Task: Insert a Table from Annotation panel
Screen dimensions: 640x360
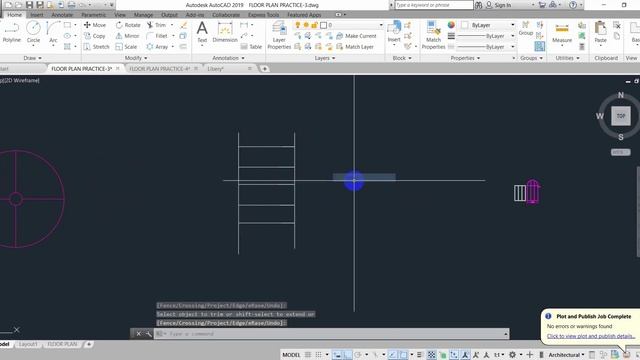Action: click(x=251, y=47)
